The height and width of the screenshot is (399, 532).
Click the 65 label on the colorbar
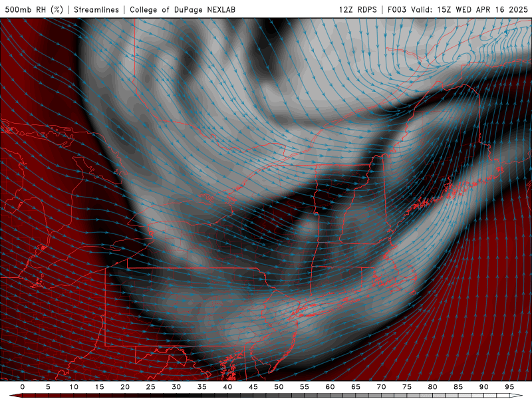pyautogui.click(x=356, y=387)
